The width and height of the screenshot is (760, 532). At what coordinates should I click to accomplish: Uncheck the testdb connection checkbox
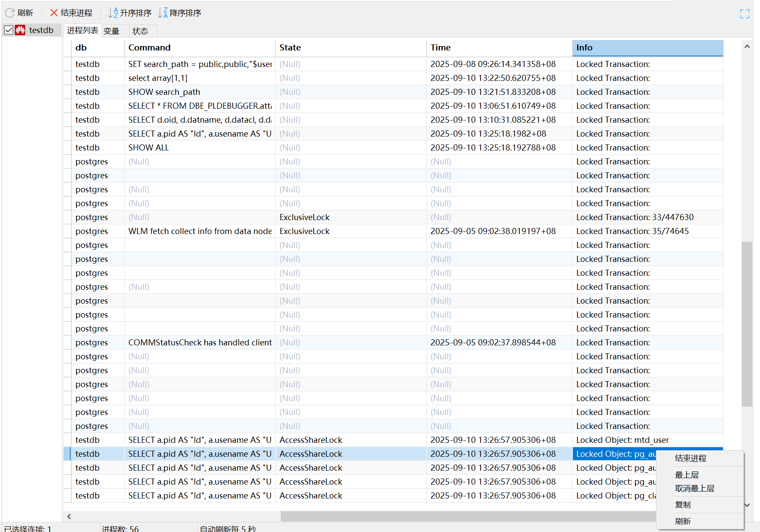click(9, 30)
